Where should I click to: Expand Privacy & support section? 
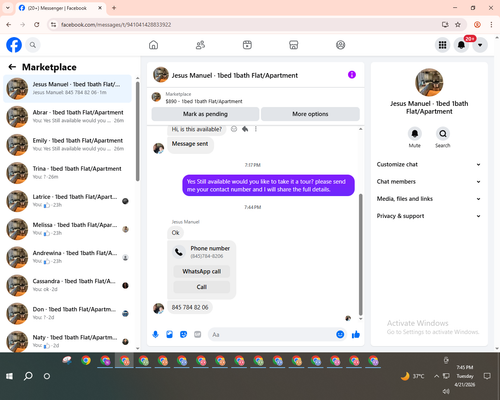(429, 216)
